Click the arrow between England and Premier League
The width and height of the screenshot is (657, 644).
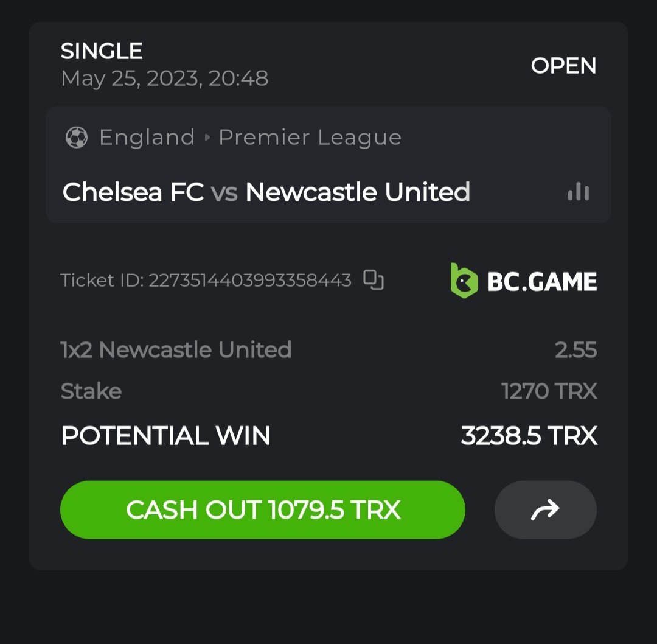(x=207, y=138)
